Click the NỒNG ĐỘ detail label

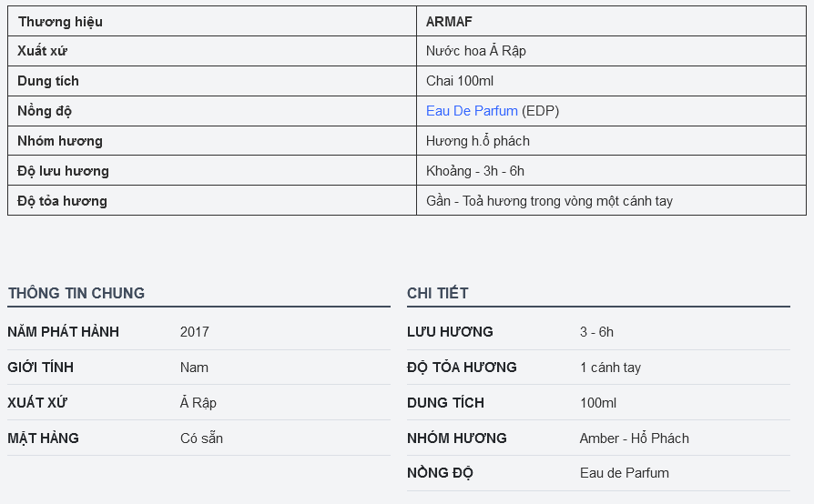coord(440,473)
